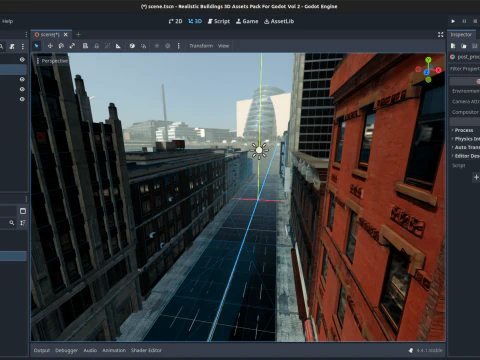Add a new scene tab with plus
The image size is (480, 360).
coord(78,35)
